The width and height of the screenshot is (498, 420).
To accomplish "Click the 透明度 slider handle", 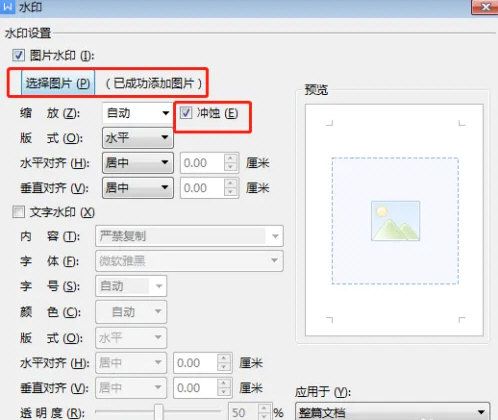I will tap(159, 412).
